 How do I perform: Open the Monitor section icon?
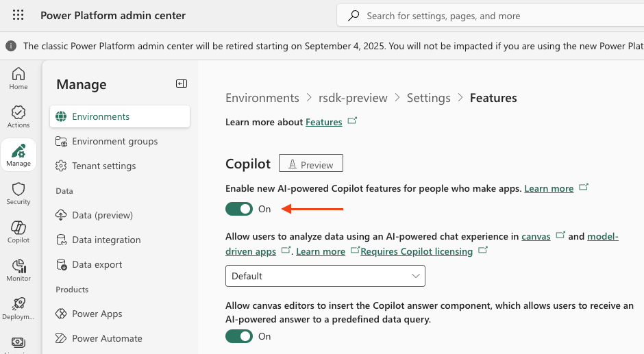tap(18, 270)
